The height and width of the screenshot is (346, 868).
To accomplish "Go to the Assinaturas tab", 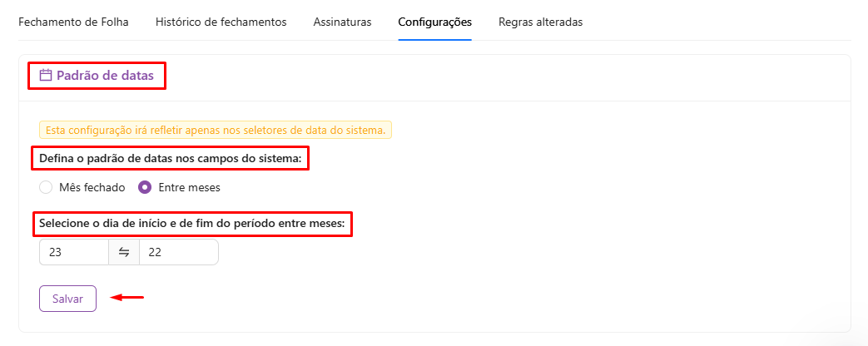I will (342, 22).
